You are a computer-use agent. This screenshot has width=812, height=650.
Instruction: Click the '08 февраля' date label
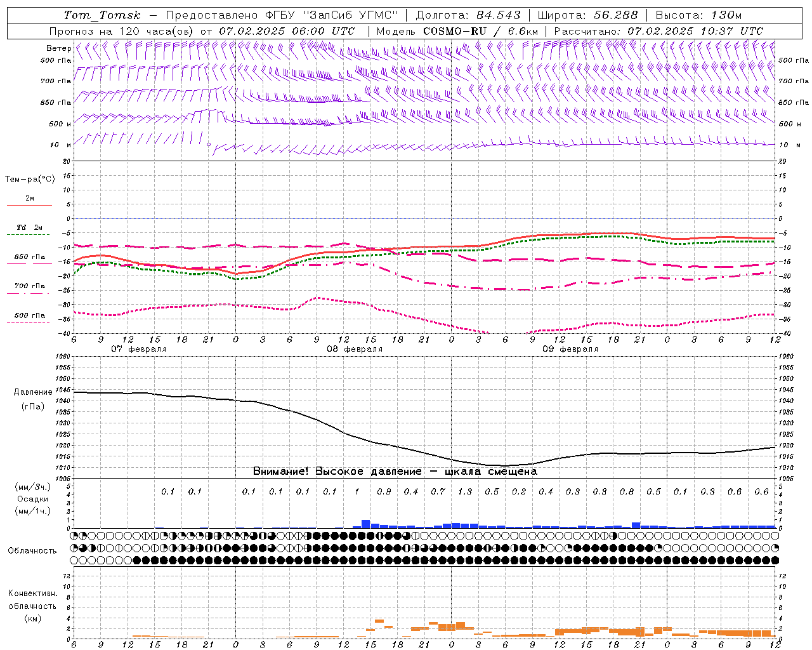pyautogui.click(x=355, y=349)
